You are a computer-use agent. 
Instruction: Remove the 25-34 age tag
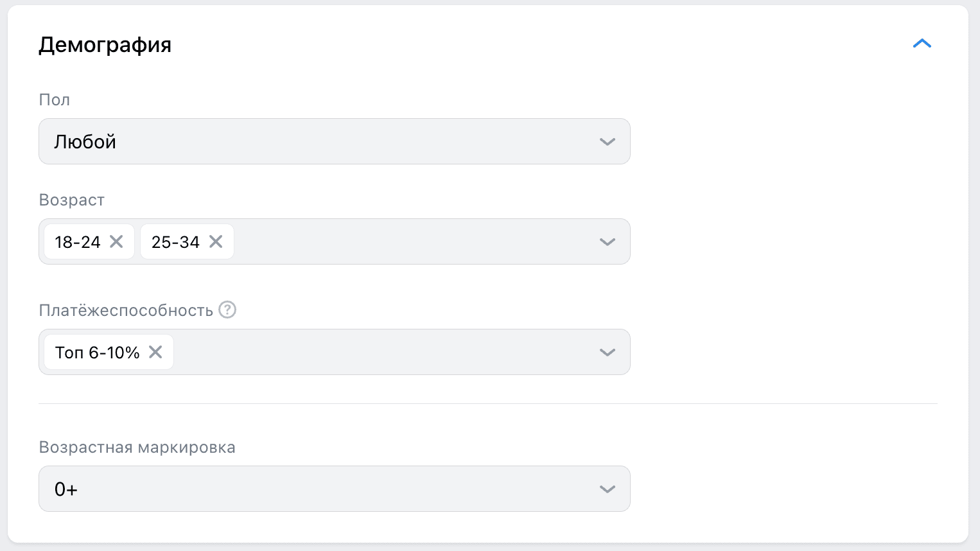click(216, 241)
